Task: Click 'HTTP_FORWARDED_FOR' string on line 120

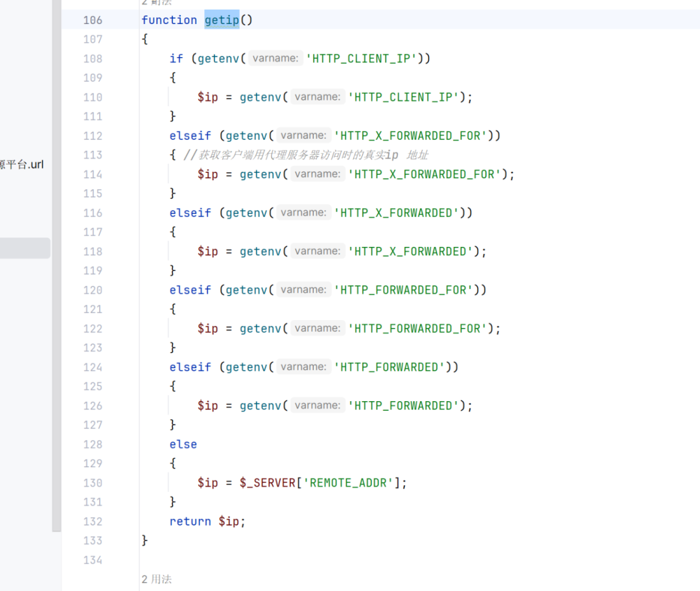Action: pos(404,290)
